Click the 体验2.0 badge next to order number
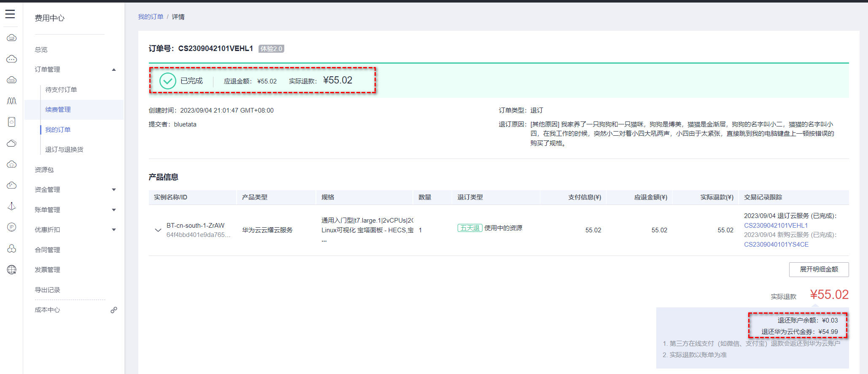 [271, 49]
